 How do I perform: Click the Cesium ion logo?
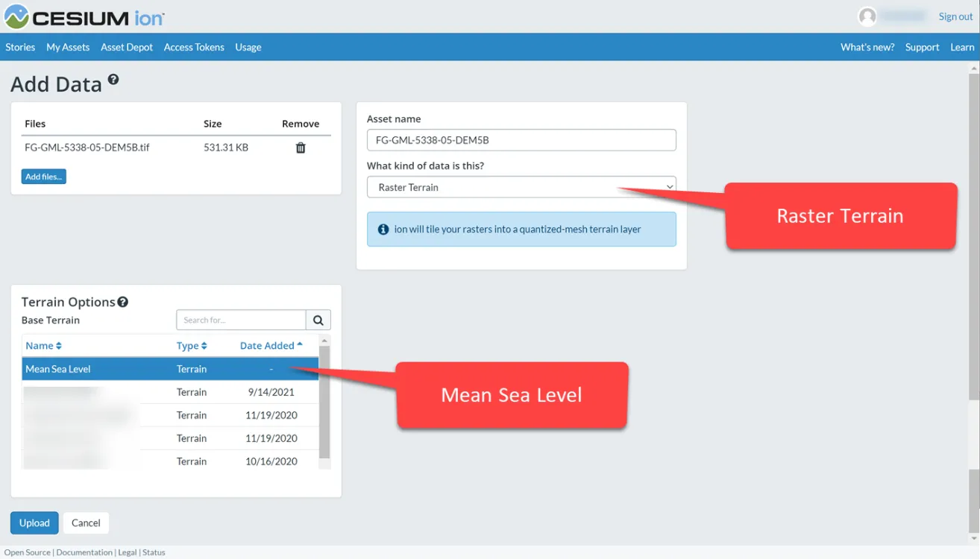tap(83, 16)
